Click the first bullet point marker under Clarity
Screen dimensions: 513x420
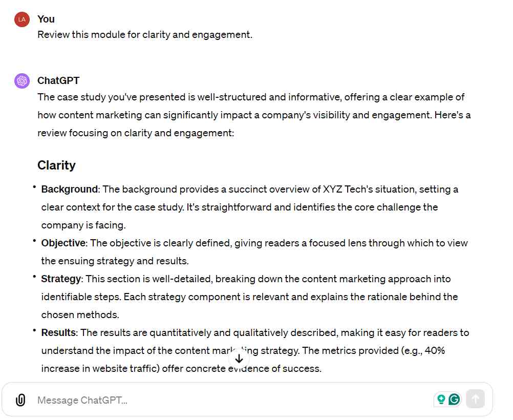[x=35, y=185]
